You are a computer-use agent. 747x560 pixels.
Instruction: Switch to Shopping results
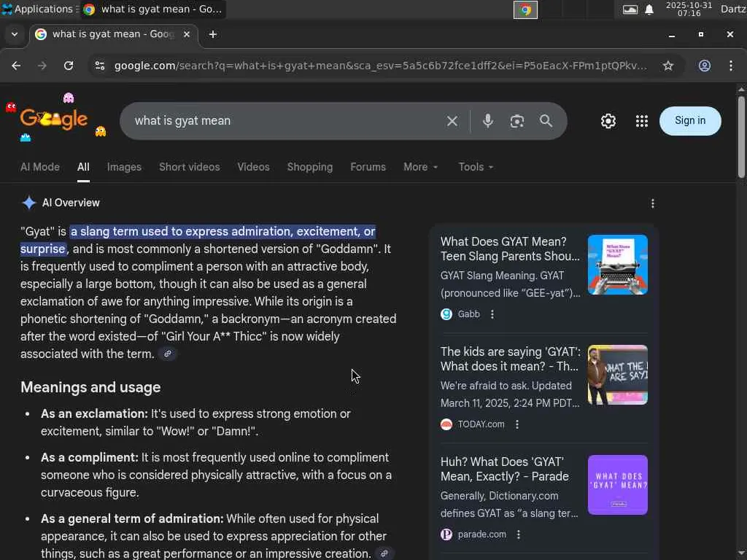click(x=310, y=167)
